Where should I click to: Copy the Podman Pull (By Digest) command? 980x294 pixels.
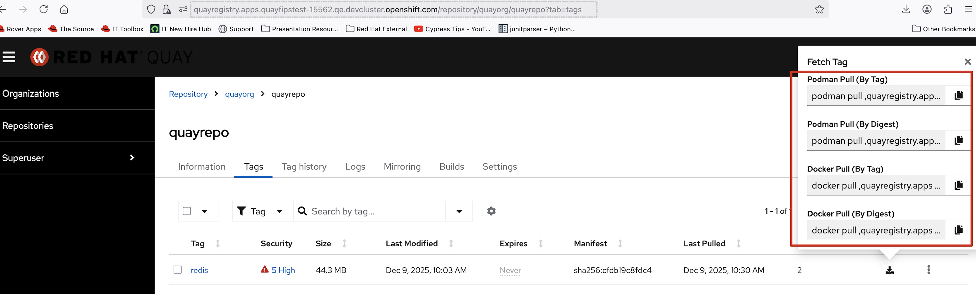pyautogui.click(x=958, y=141)
